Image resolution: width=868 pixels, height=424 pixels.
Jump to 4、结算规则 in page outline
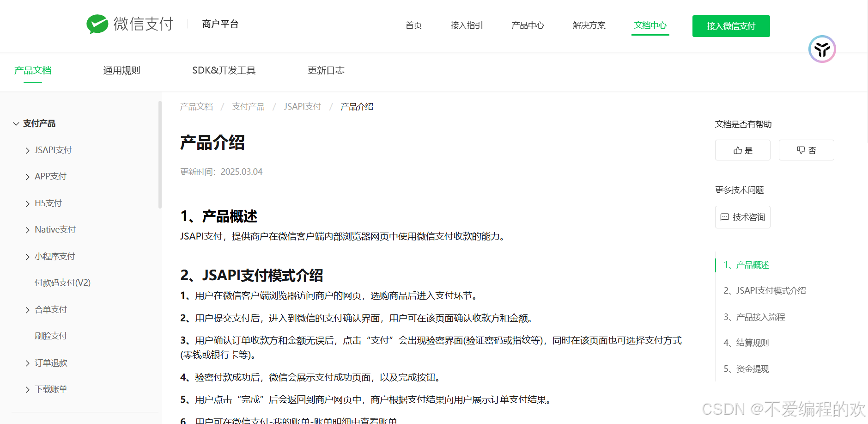tap(746, 343)
